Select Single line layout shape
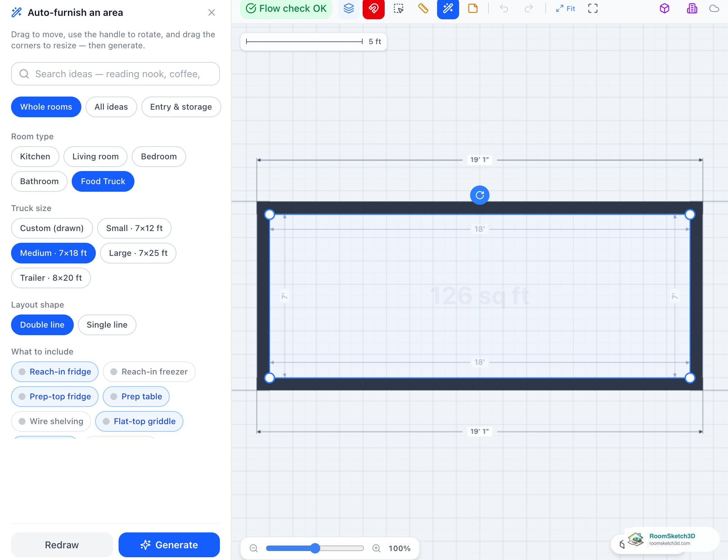This screenshot has width=728, height=560. coord(107,325)
